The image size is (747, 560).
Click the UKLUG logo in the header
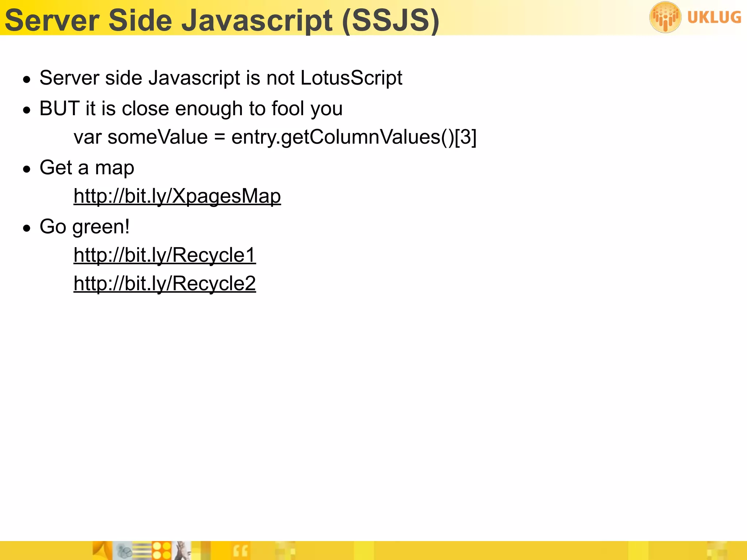tap(695, 17)
